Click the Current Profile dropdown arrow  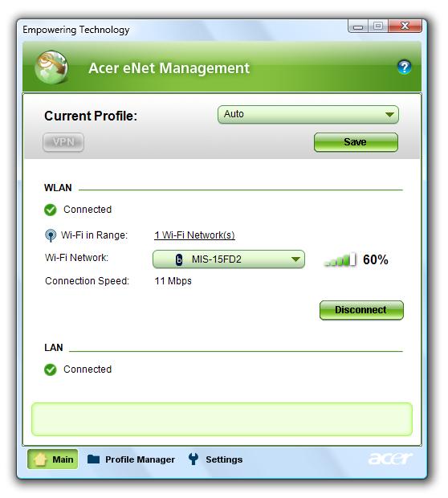pos(389,115)
